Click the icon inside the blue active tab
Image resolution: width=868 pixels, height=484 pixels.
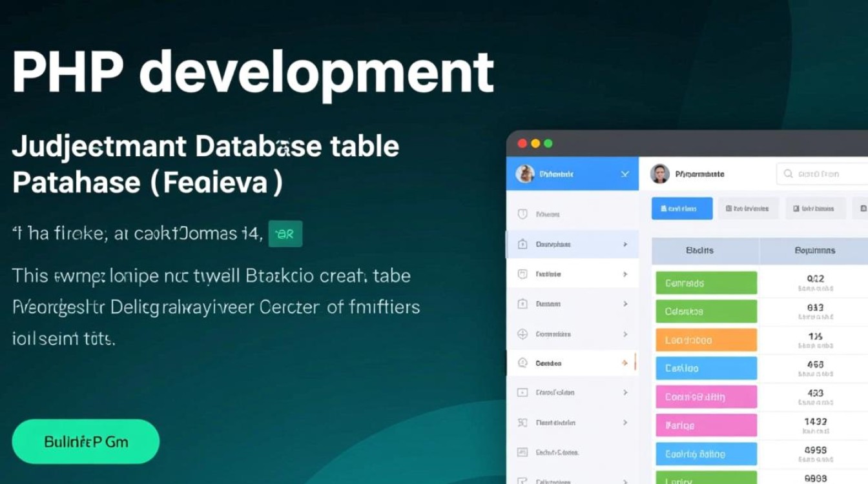662,208
